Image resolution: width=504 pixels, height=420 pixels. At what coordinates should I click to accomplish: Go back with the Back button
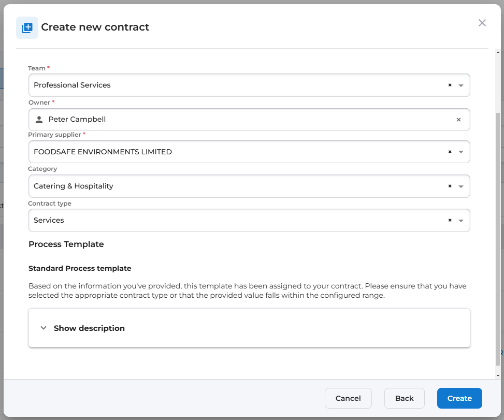point(404,398)
